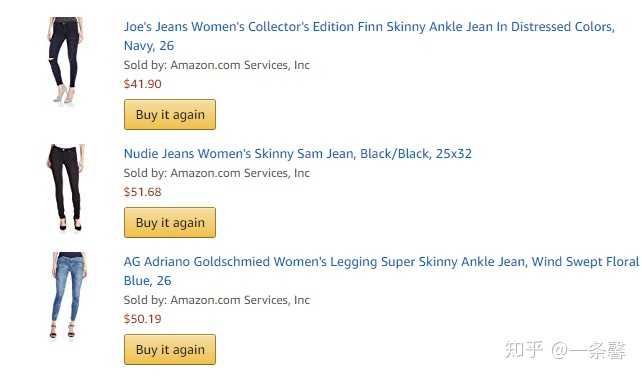Open the AG Adriano floral blue jean thumbnail
The width and height of the screenshot is (642, 378).
pos(68,295)
